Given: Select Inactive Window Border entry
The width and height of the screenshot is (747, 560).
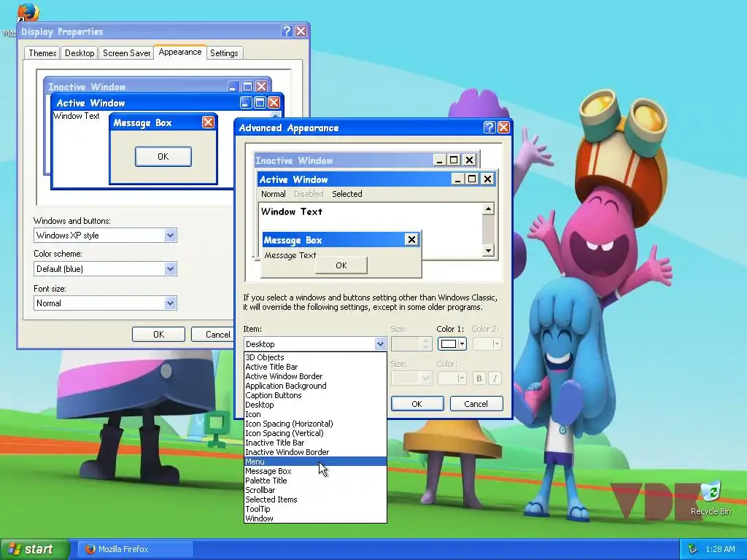Looking at the screenshot, I should [x=315, y=452].
